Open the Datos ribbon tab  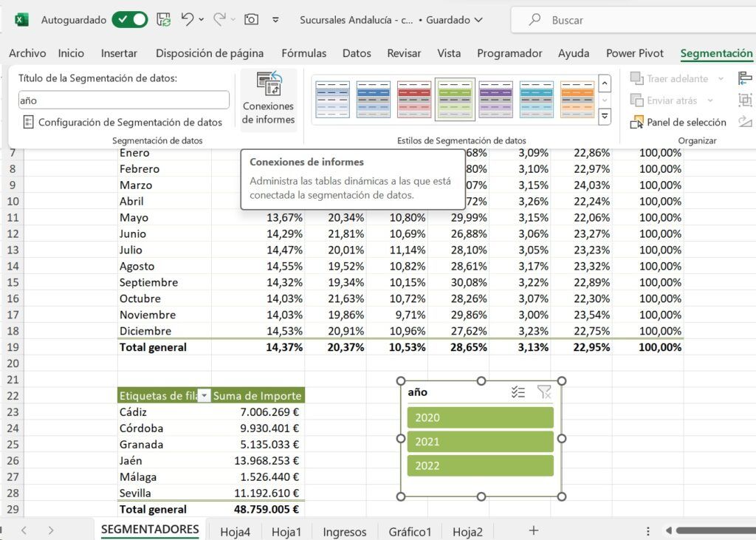tap(357, 53)
